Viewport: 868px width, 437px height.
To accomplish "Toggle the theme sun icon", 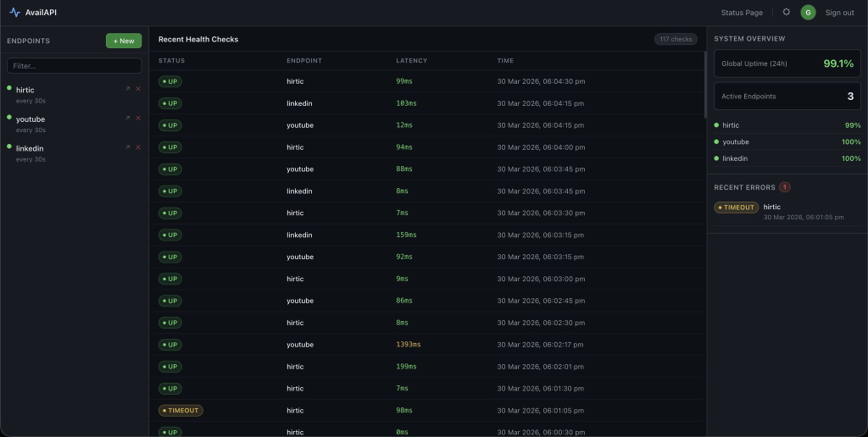I will 786,12.
